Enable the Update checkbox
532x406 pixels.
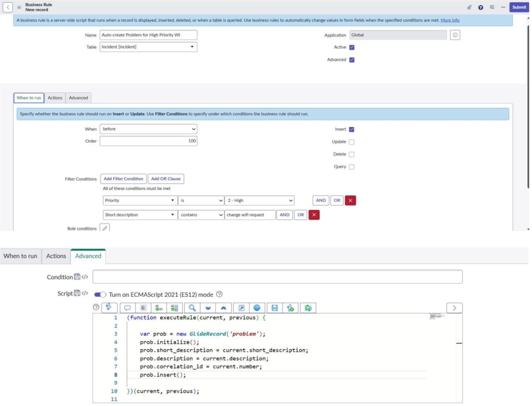[x=352, y=142]
